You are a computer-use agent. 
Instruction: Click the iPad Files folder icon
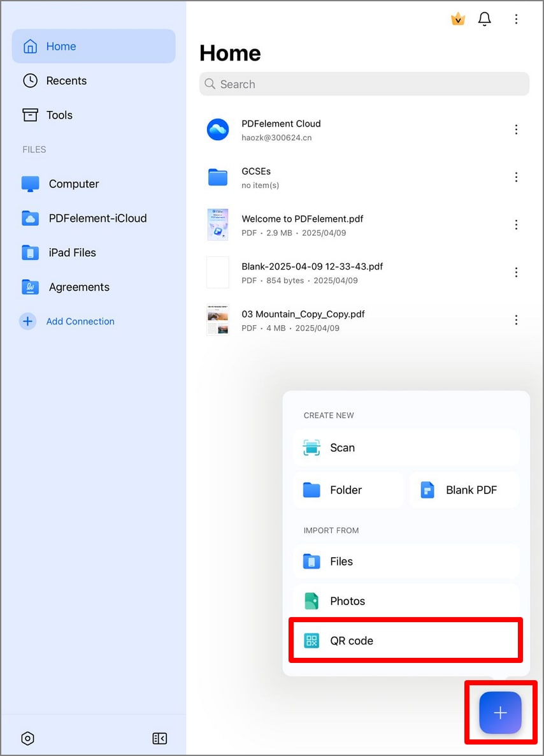pyautogui.click(x=31, y=252)
